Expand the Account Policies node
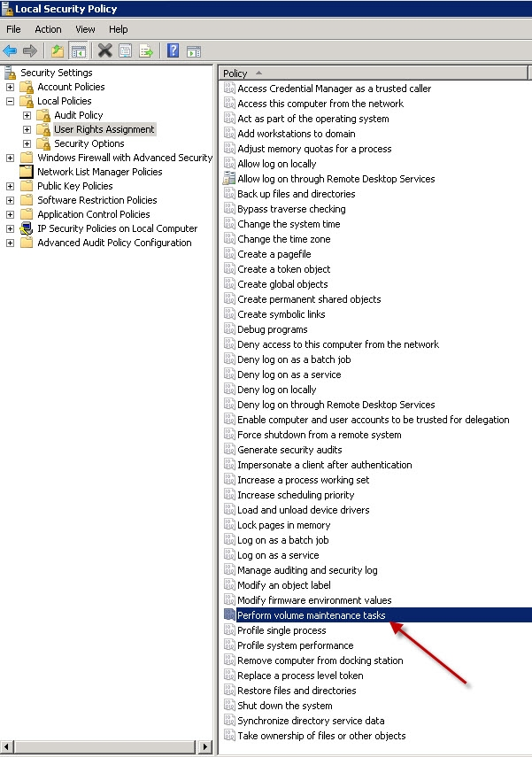The height and width of the screenshot is (757, 532). point(10,88)
